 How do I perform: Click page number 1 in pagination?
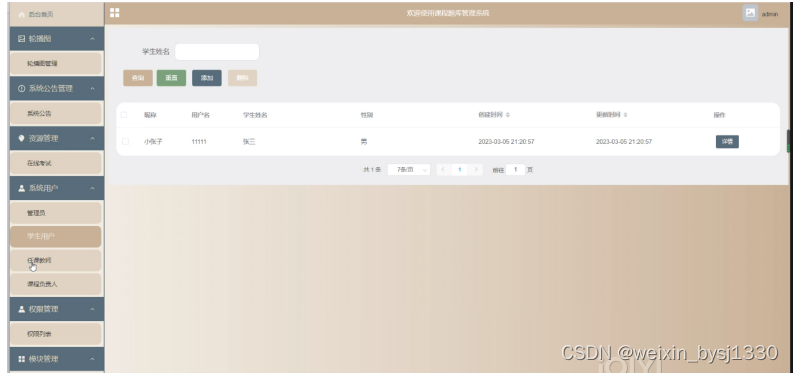tap(459, 170)
